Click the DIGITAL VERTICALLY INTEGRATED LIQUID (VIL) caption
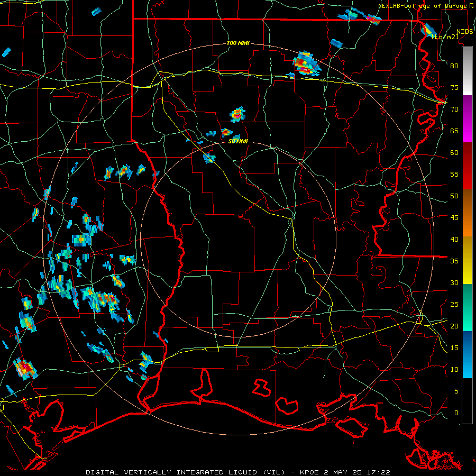This screenshot has height=476, width=476. tap(186, 472)
